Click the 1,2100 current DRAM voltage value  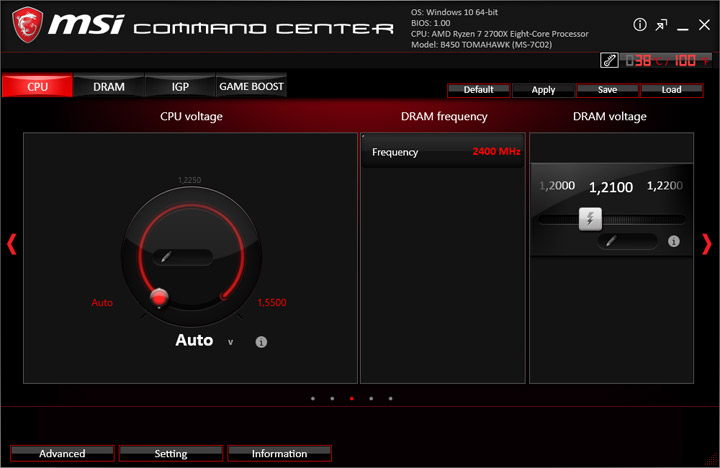coord(611,187)
